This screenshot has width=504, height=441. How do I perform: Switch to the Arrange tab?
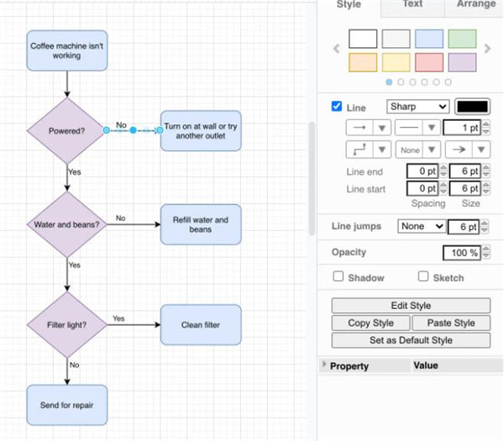coord(475,5)
